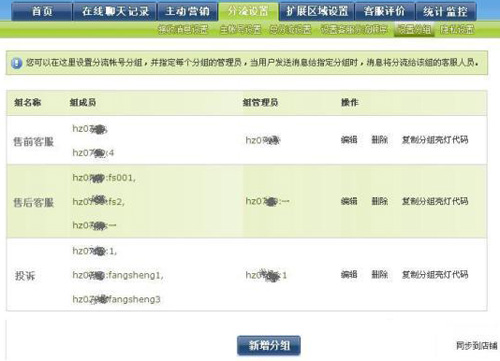This screenshot has height=361, width=500.
Task: Select the 设置分组 sub-menu item
Action: pyautogui.click(x=414, y=30)
